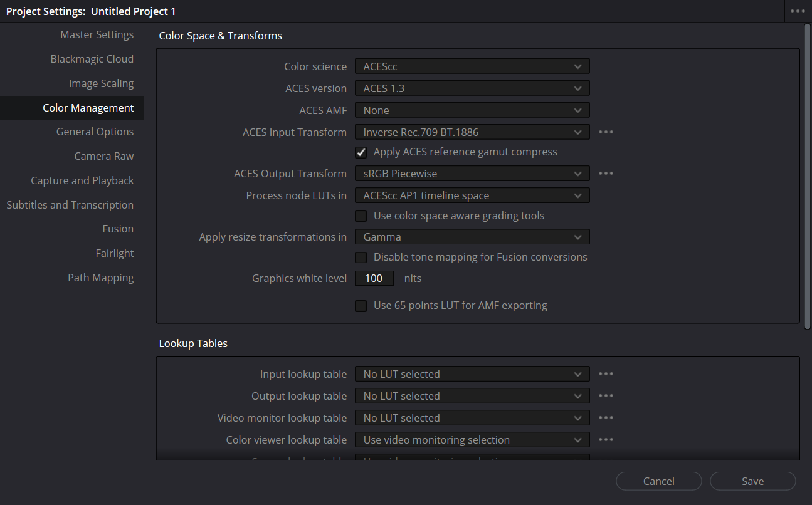The width and height of the screenshot is (812, 505).
Task: Uncheck Apply ACES reference gamut compress
Action: (361, 152)
